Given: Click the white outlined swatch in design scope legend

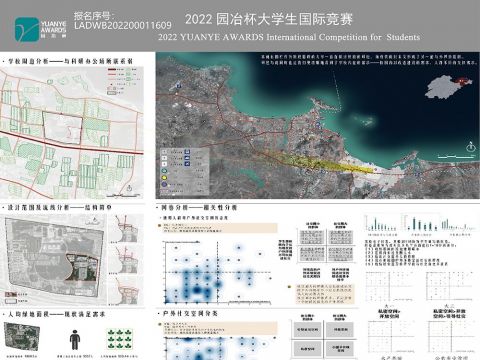Looking at the screenshot, I should [x=10, y=301].
